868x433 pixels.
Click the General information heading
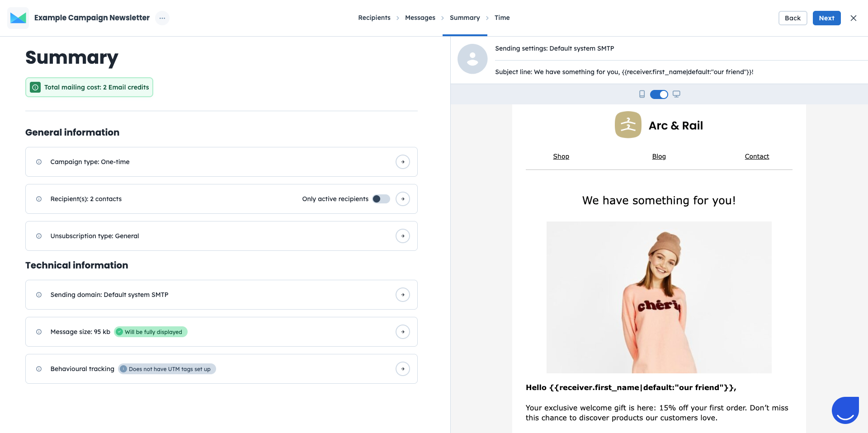pyautogui.click(x=72, y=132)
